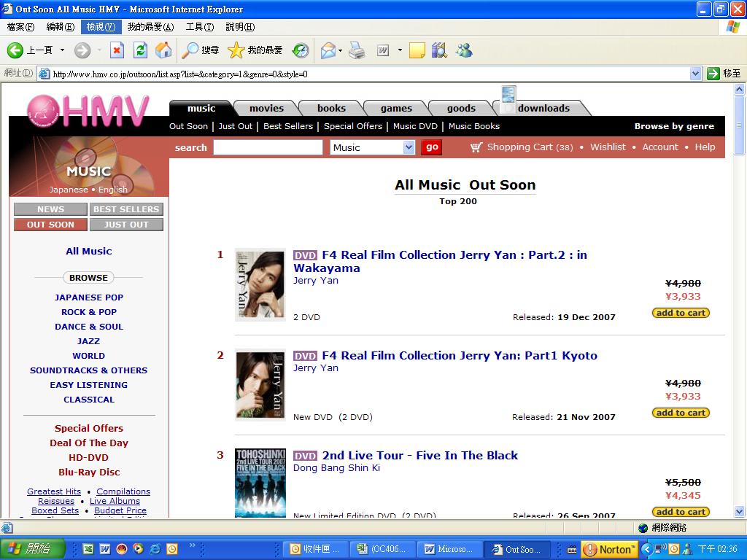Viewport: 747px width, 560px height.
Task: Open the Discuss yellow note icon
Action: point(417,50)
